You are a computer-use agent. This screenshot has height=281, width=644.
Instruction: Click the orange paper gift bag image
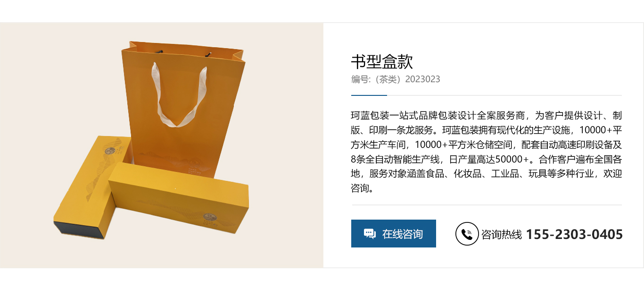pos(185,109)
